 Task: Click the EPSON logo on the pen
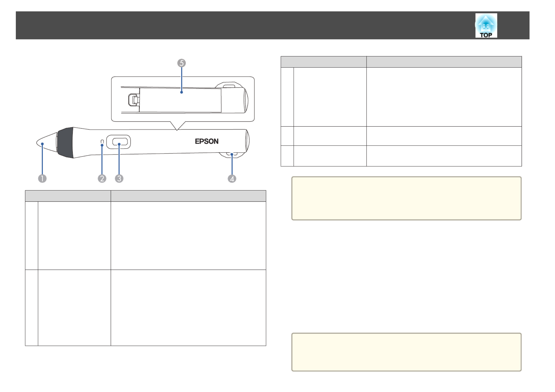click(x=207, y=141)
